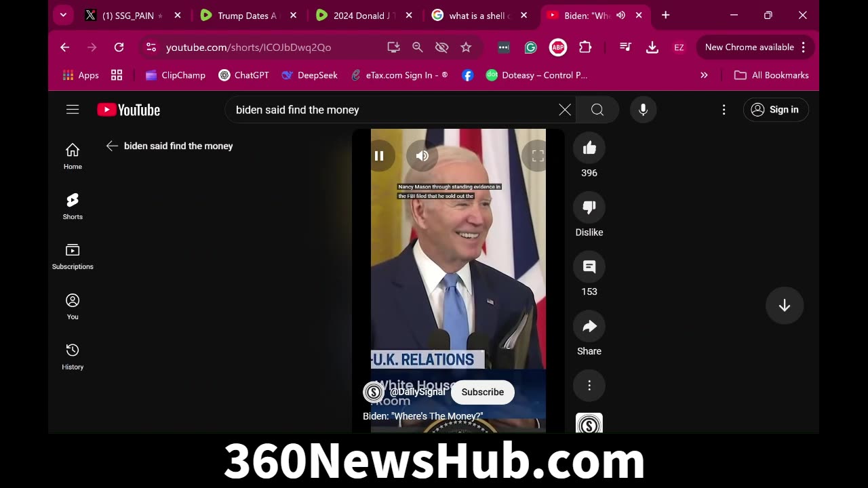The height and width of the screenshot is (488, 868).
Task: Open comments (153) on the Short
Action: pyautogui.click(x=589, y=266)
